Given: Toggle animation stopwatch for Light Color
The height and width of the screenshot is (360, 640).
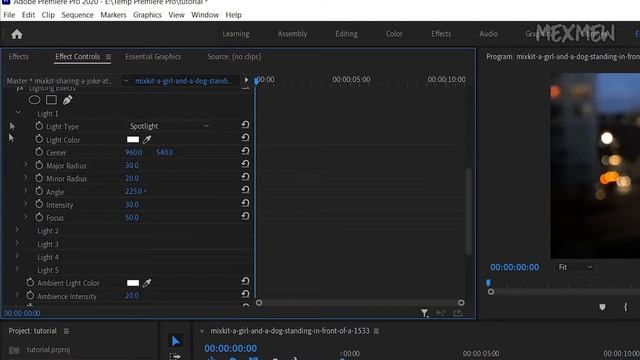Looking at the screenshot, I should (39, 139).
